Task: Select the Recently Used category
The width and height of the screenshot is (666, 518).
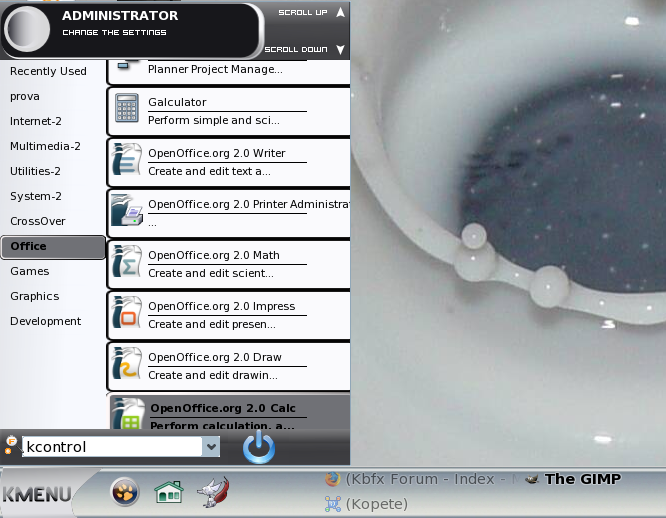Action: (x=48, y=71)
